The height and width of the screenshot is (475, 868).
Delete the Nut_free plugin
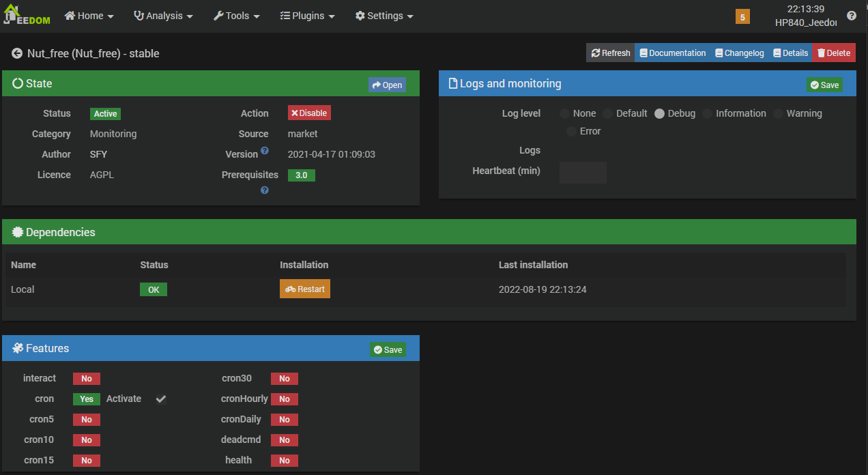[834, 53]
